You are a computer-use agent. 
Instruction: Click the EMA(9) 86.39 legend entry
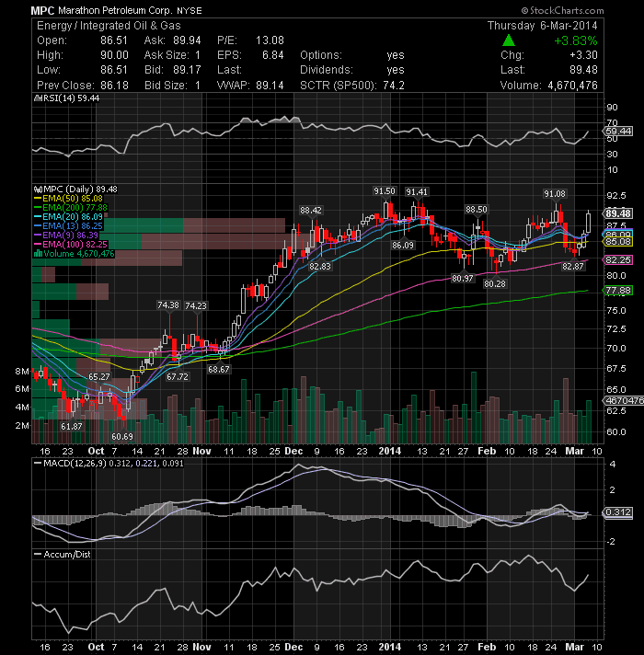66,236
